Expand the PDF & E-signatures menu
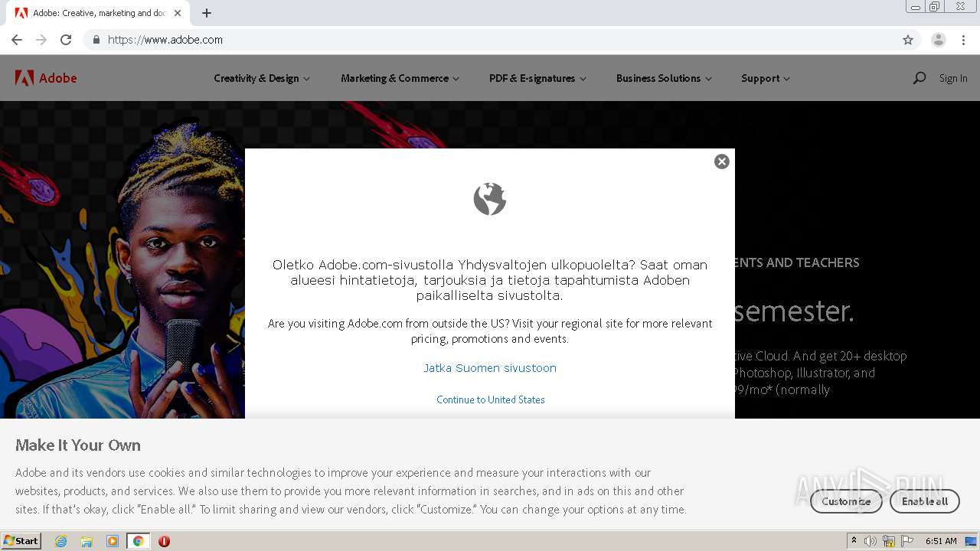This screenshot has height=551, width=980. 537,78
